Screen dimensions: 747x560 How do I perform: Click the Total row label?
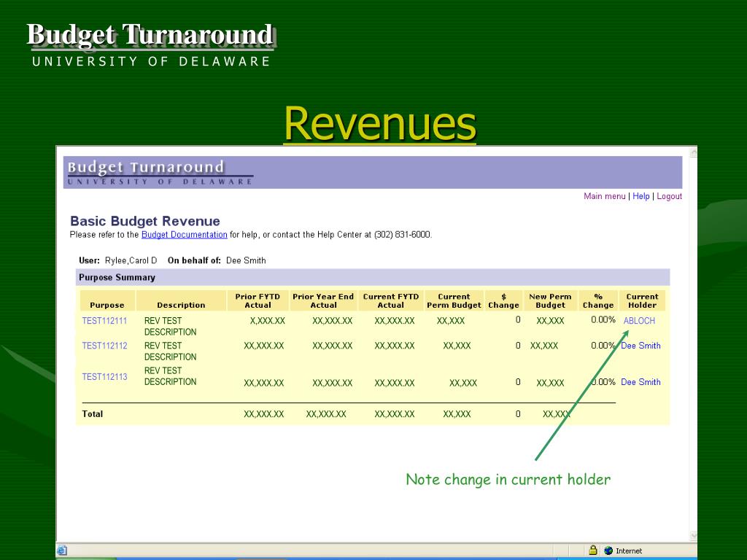tap(93, 414)
